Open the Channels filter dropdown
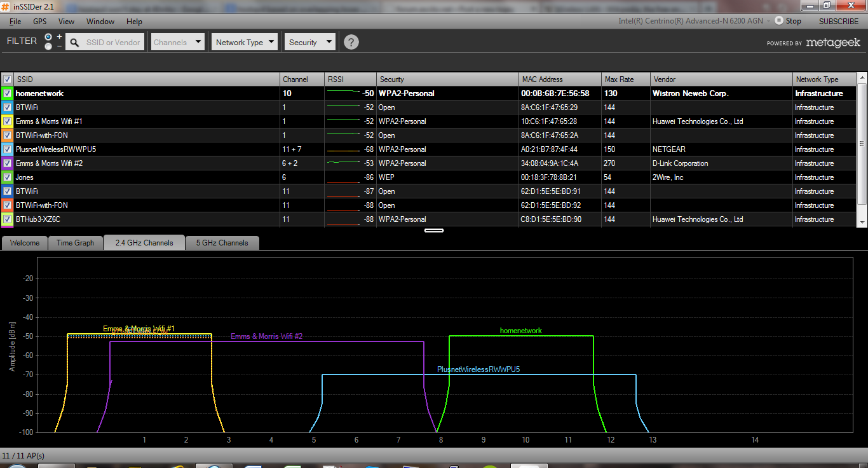 click(177, 42)
